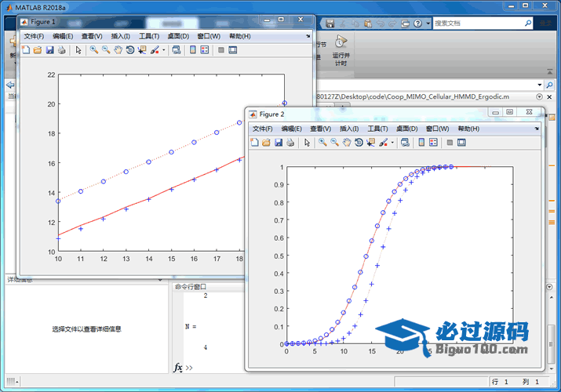Select Rotate 3D tool in Figure 2

tap(359, 143)
